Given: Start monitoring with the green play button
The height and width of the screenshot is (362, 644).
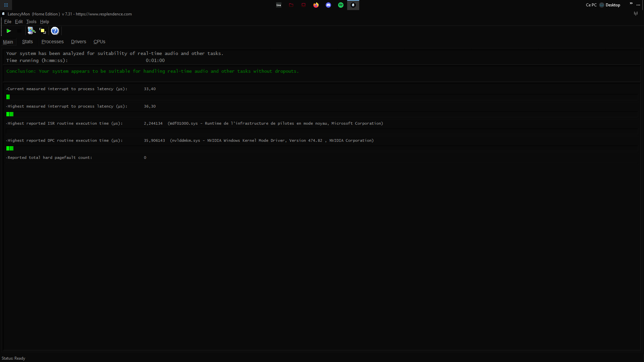Looking at the screenshot, I should point(9,31).
